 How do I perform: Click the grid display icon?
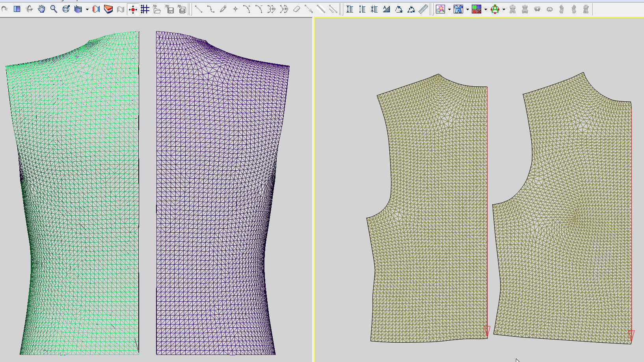tap(145, 9)
